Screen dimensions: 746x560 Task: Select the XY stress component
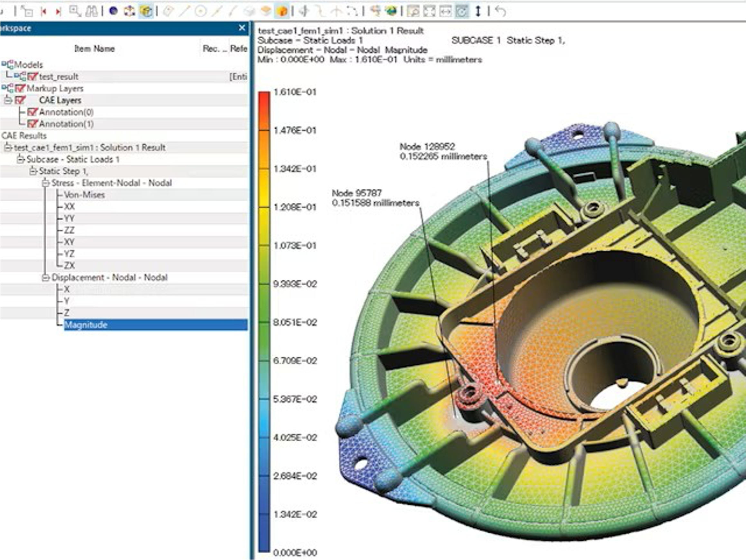(69, 242)
